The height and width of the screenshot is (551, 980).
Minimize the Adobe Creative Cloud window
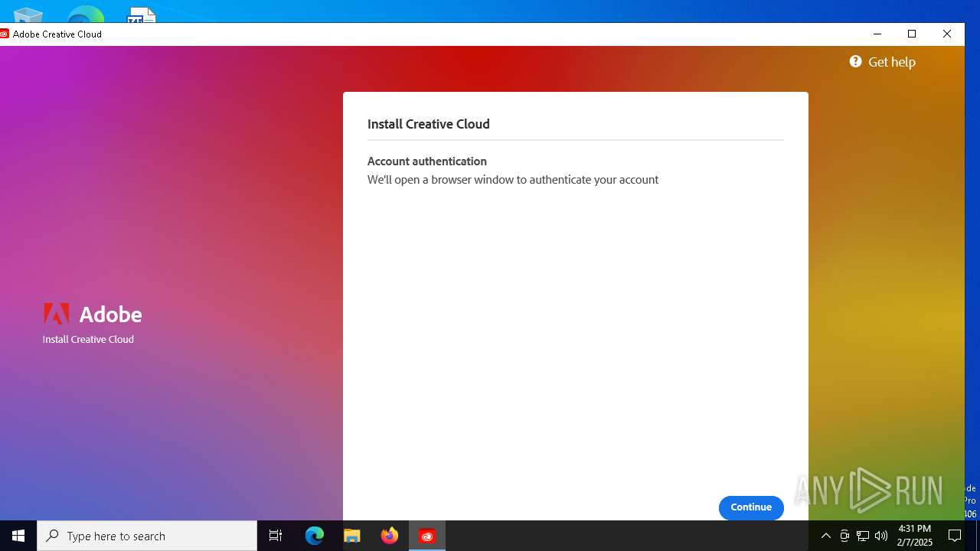pos(877,34)
